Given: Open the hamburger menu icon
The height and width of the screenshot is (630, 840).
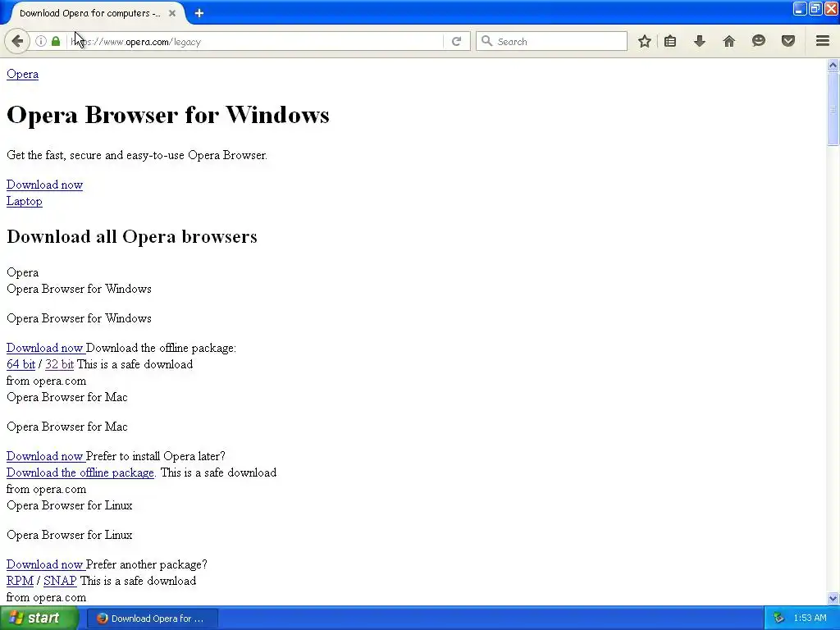Looking at the screenshot, I should point(823,41).
